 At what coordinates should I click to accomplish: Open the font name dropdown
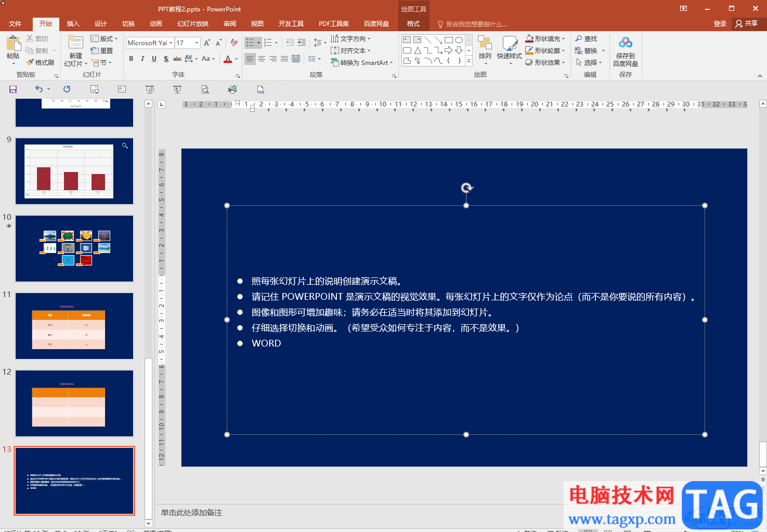coord(171,43)
